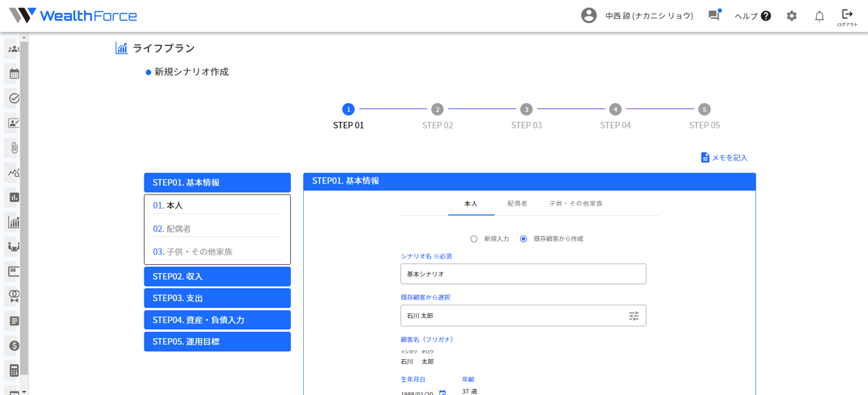This screenshot has height=395, width=868.
Task: Click the メモを記入 link
Action: [x=724, y=157]
